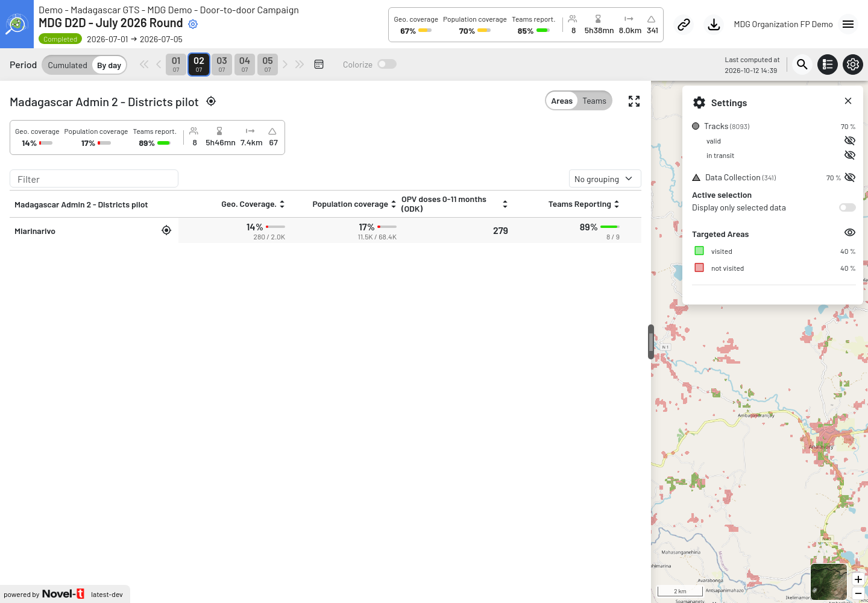Click the visited green color swatch

coord(699,251)
